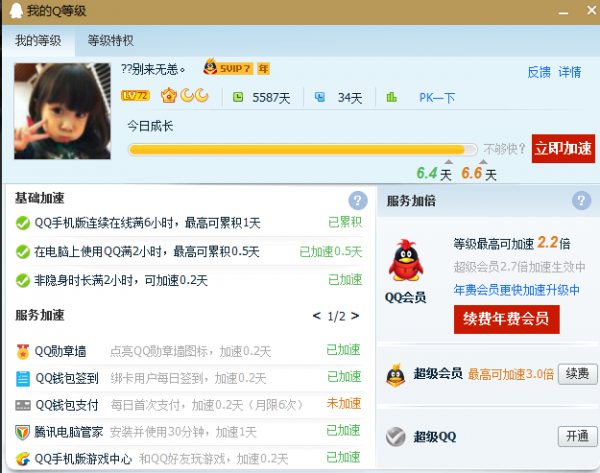600x473 pixels.
Task: Click the second moon level icon
Action: [201, 95]
